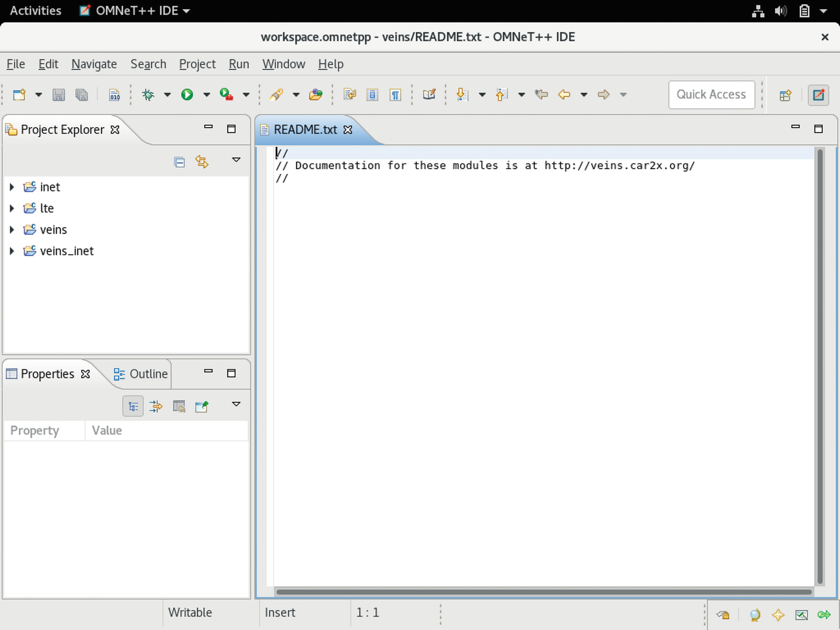Image resolution: width=840 pixels, height=630 pixels.
Task: Open the Search menu
Action: (x=148, y=64)
